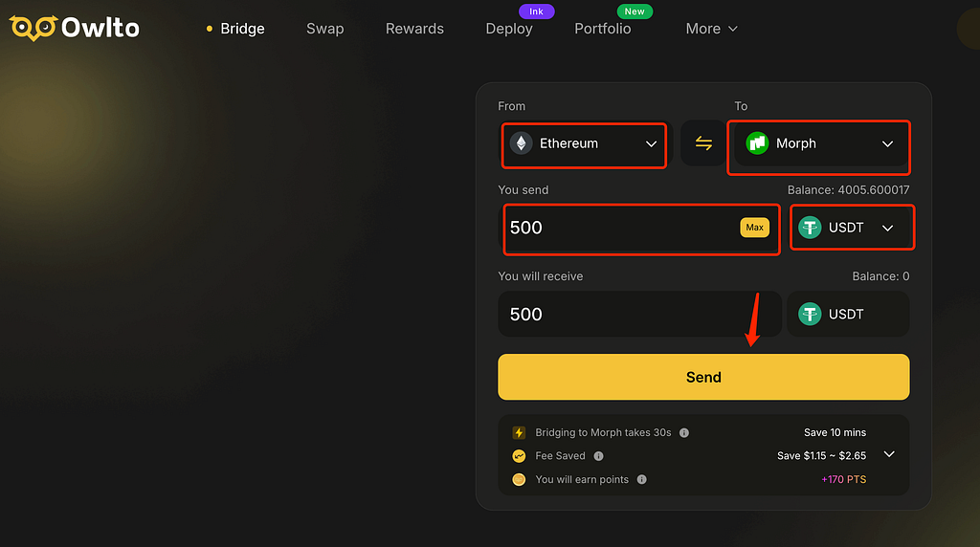980x547 pixels.
Task: Click the USDT icon in You send
Action: (810, 228)
